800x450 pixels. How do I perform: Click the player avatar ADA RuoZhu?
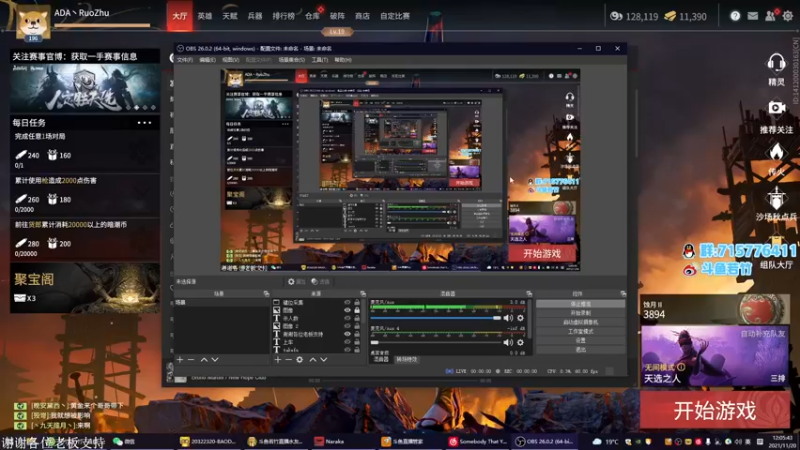[x=33, y=22]
